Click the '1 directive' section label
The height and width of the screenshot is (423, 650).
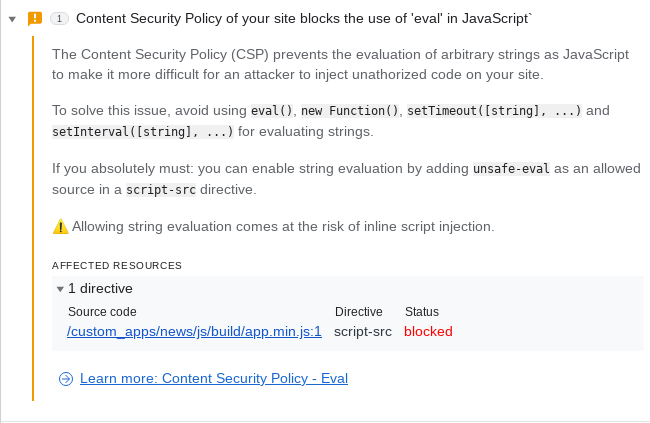click(x=100, y=288)
